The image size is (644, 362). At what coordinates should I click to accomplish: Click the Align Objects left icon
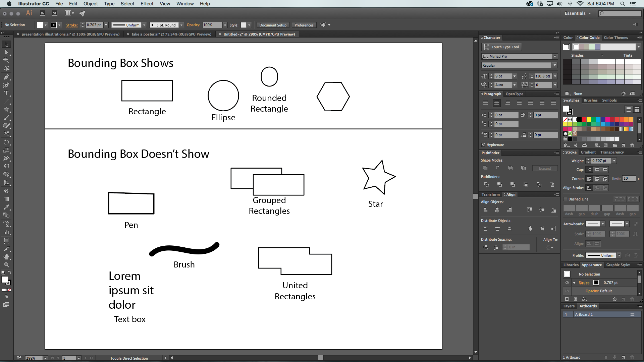(485, 210)
